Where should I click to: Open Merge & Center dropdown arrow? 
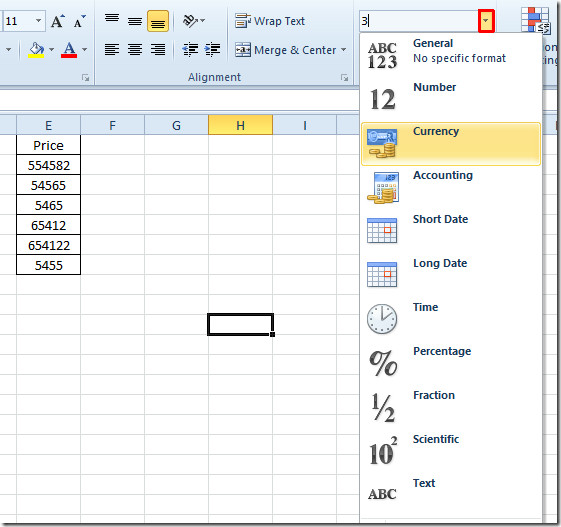[343, 49]
